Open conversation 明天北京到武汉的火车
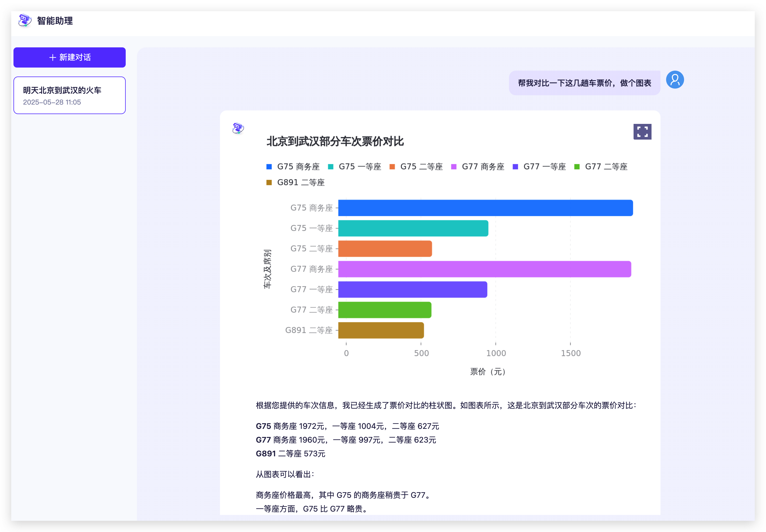This screenshot has width=766, height=532. [69, 95]
